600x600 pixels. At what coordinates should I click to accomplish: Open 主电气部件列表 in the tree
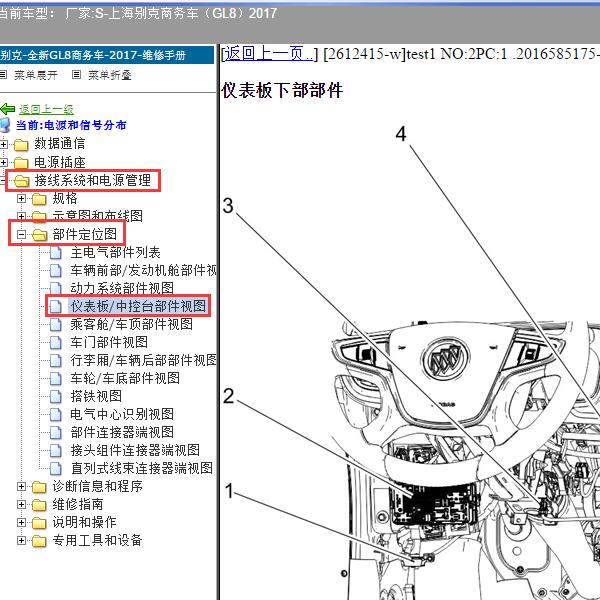115,252
